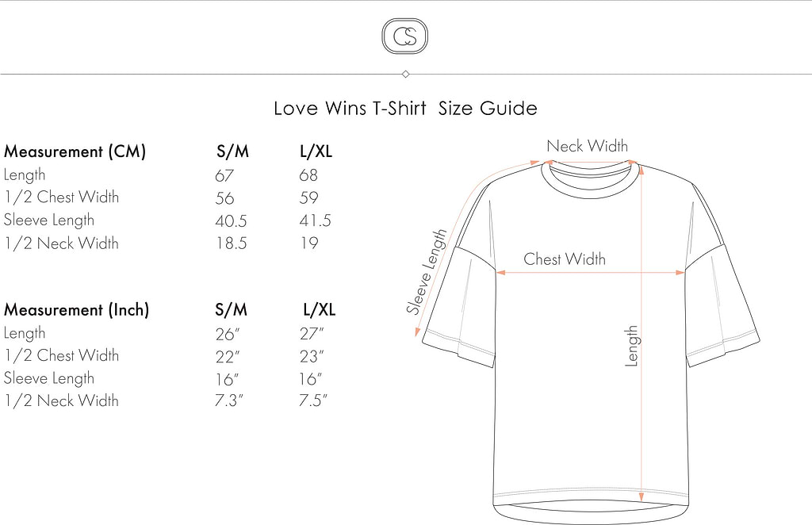Click the 18.5 neck width value
The width and height of the screenshot is (812, 525).
click(x=231, y=243)
